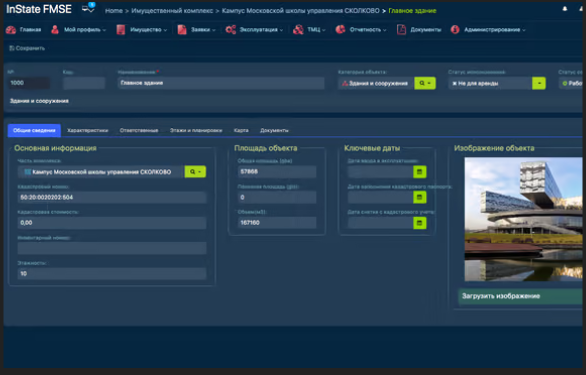This screenshot has width=586, height=375.
Task: Click the Главная home icon
Action: tap(11, 30)
